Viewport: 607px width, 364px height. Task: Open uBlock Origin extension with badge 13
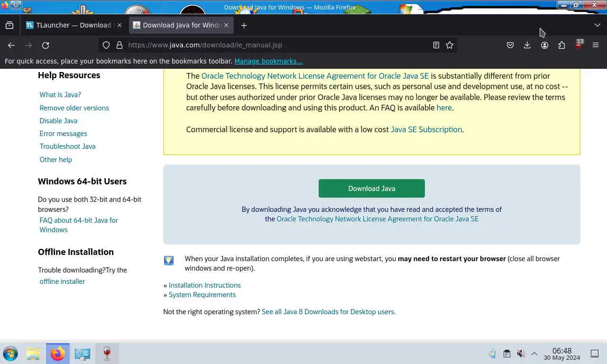coord(579,45)
